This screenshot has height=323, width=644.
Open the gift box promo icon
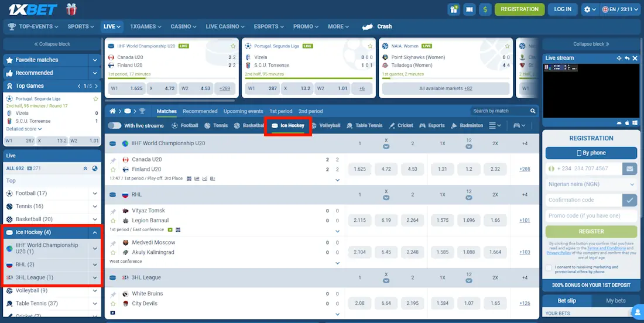point(71,9)
